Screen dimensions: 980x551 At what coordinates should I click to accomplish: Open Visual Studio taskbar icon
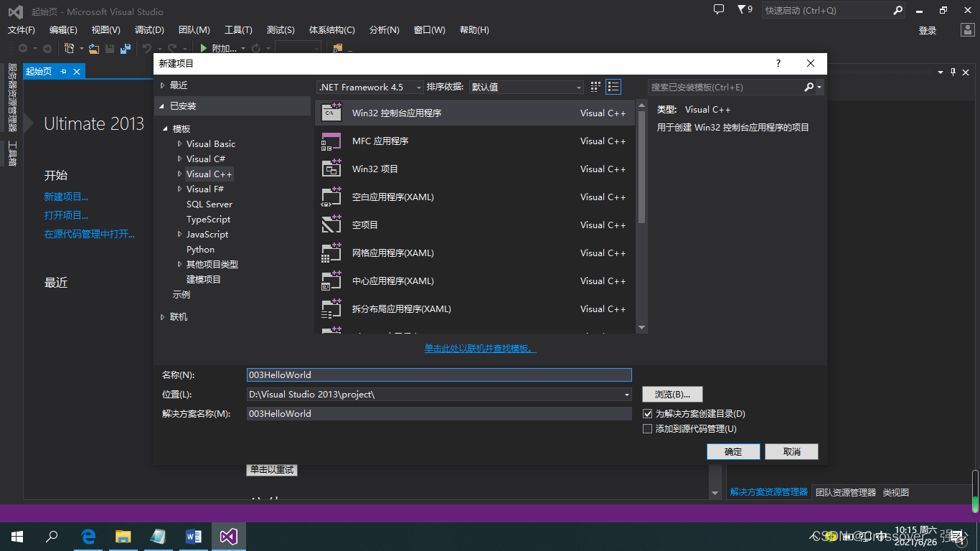[229, 536]
